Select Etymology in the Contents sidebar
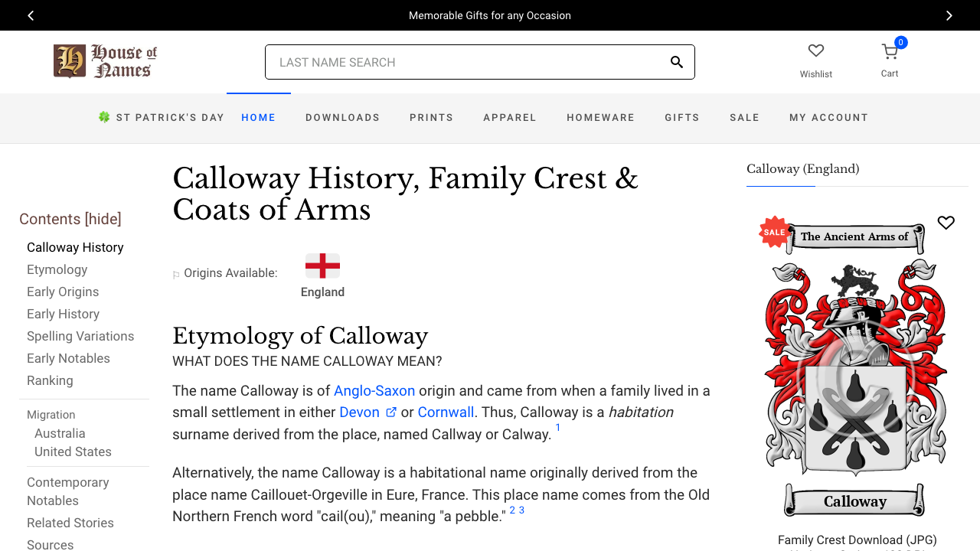The image size is (980, 551). point(57,269)
